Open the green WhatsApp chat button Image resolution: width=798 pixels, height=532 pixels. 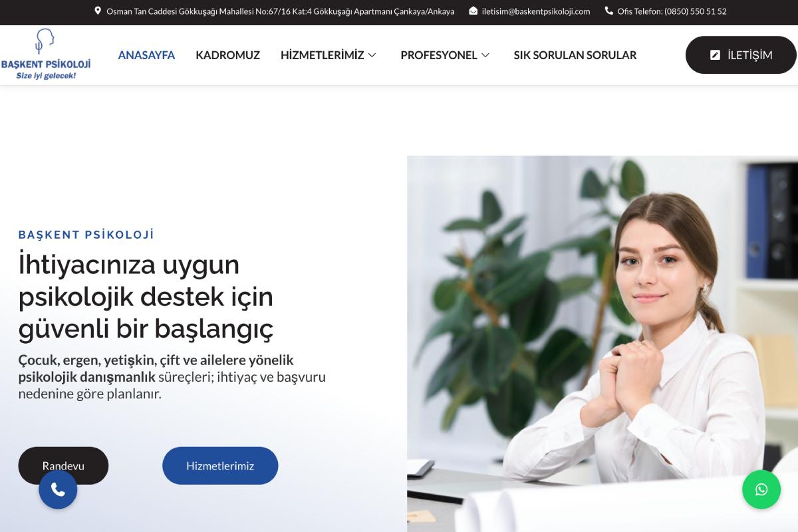click(x=761, y=489)
